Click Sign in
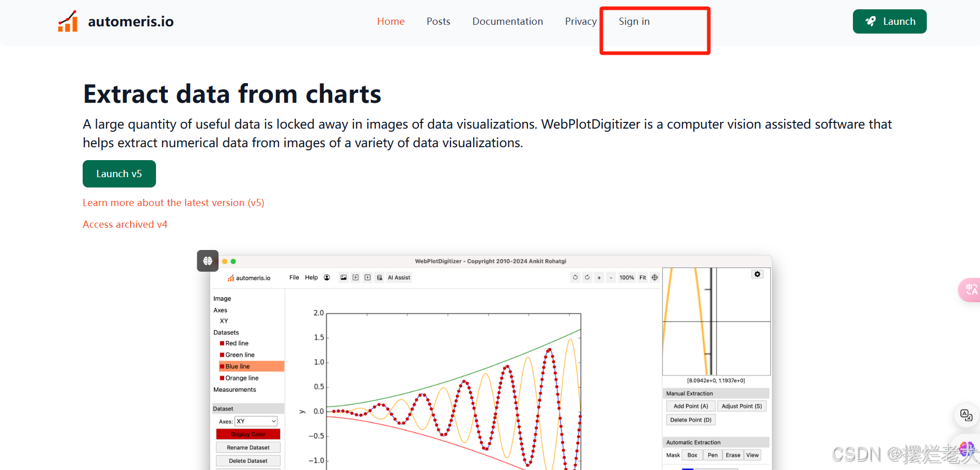 (634, 21)
